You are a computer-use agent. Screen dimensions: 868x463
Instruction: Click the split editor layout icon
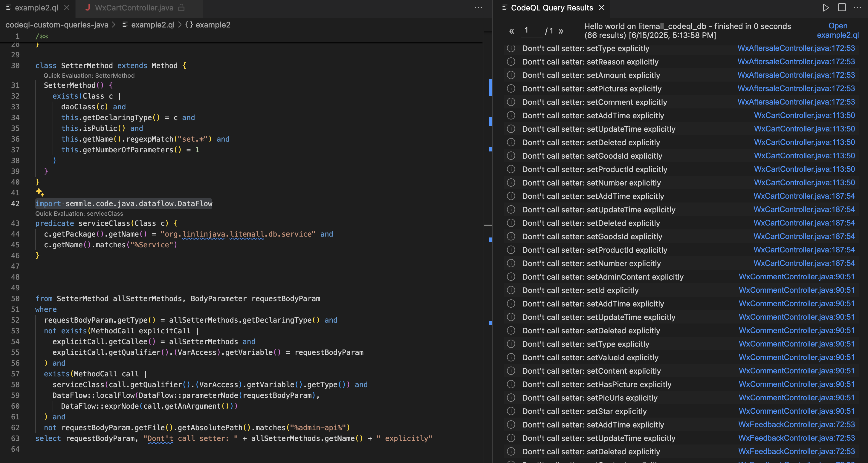coord(842,7)
